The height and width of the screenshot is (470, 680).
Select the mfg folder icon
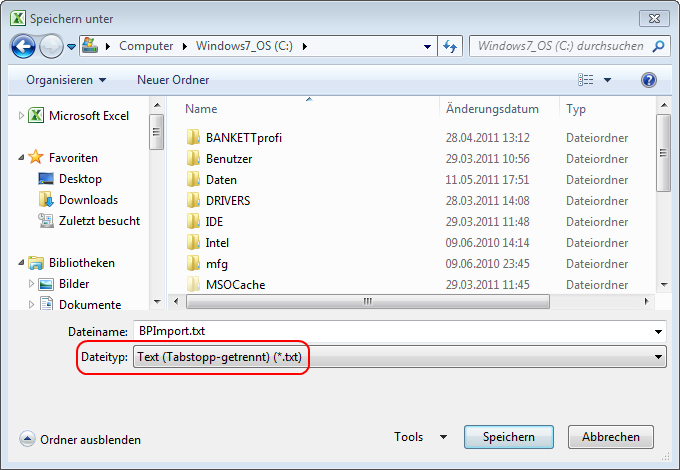tap(193, 264)
